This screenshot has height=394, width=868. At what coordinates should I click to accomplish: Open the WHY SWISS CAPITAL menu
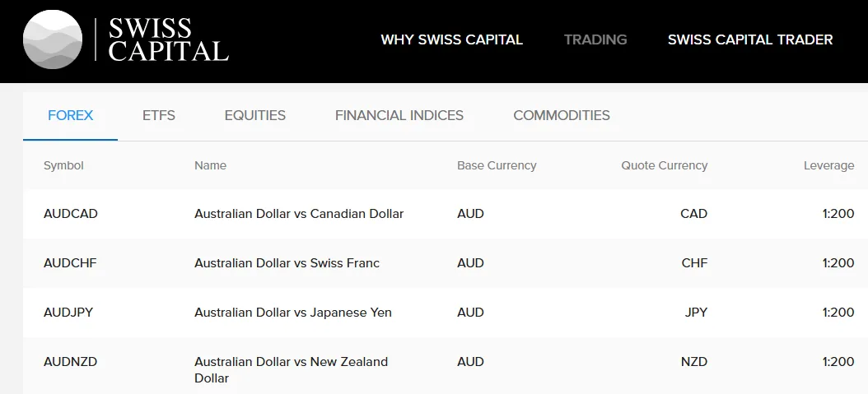452,39
